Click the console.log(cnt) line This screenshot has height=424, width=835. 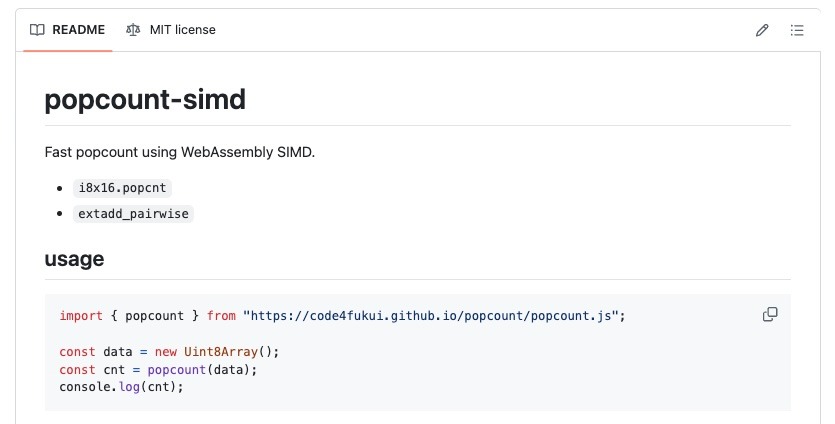pyautogui.click(x=122, y=387)
